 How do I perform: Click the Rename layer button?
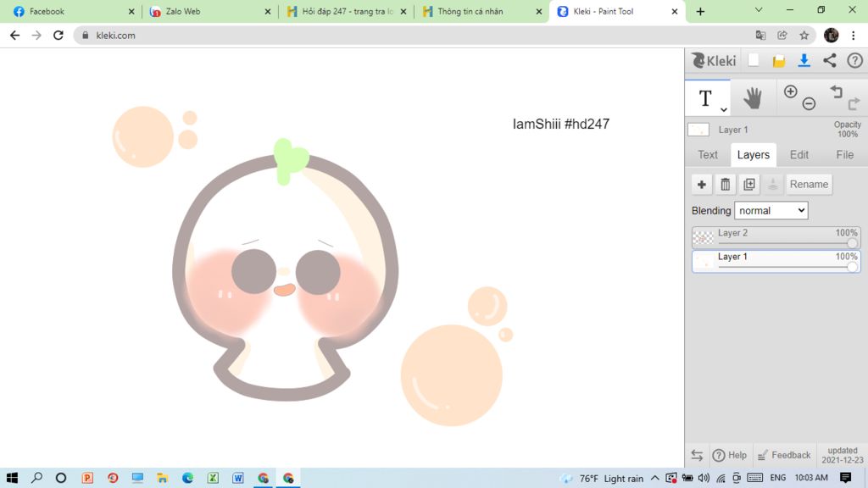(x=809, y=184)
